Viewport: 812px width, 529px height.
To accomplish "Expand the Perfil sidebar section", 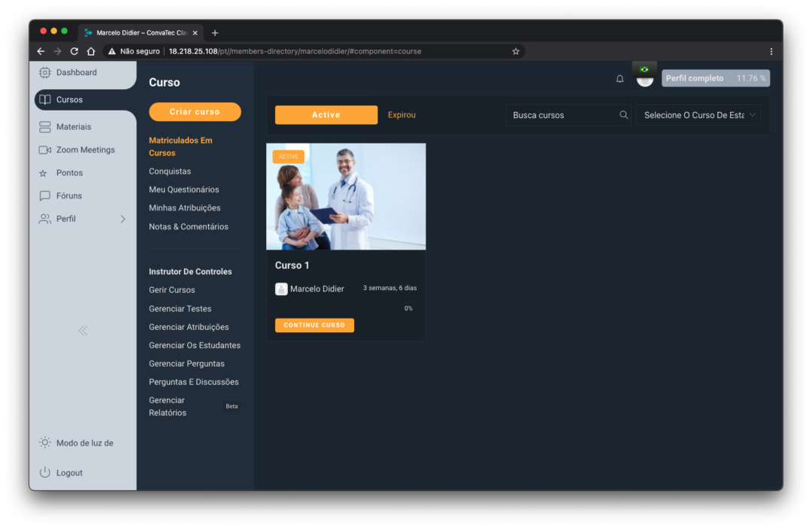I will (123, 219).
